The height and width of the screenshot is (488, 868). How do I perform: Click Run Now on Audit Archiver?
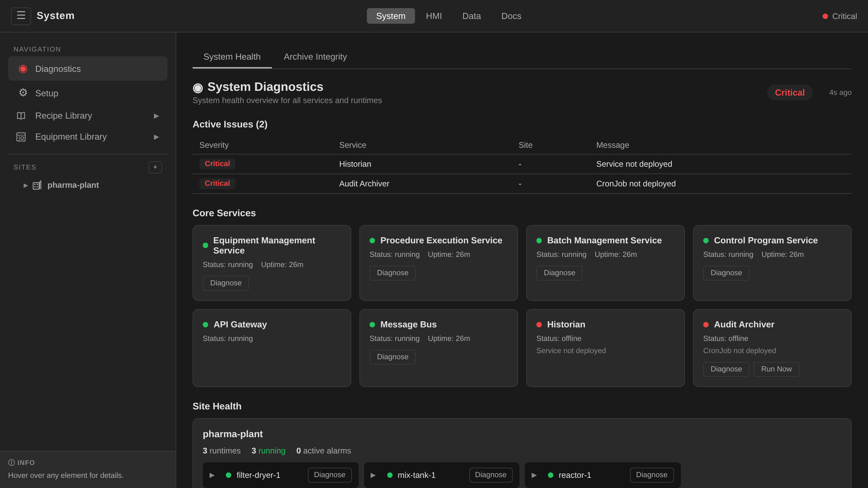coord(776,369)
